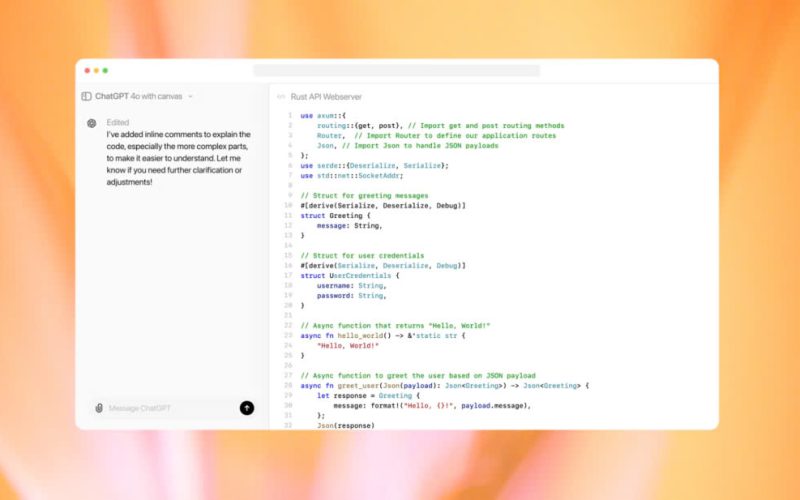Click line number 1 in the code gutter

click(288, 116)
